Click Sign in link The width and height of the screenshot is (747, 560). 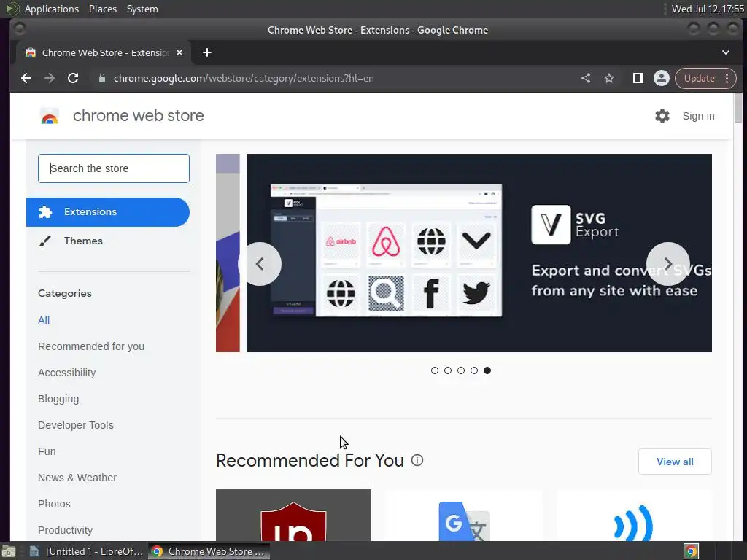[x=698, y=116]
